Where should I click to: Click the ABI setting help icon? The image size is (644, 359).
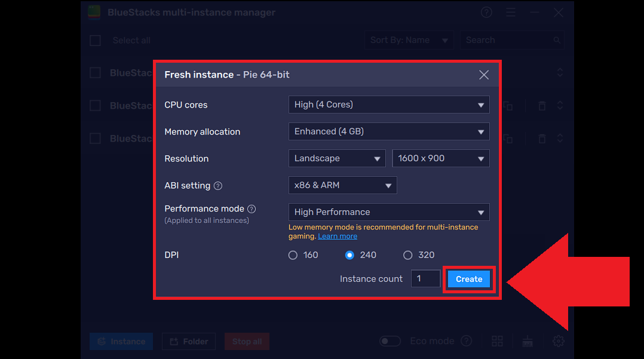(x=218, y=185)
